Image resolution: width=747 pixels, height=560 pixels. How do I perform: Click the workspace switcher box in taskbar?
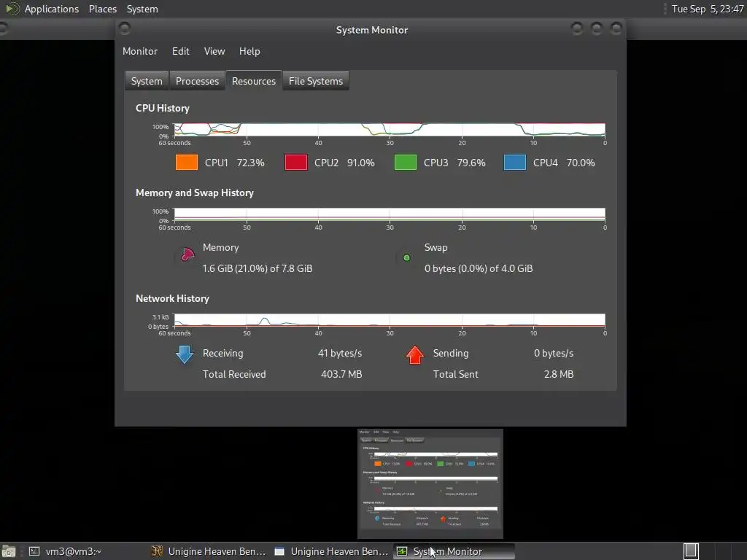(x=692, y=551)
